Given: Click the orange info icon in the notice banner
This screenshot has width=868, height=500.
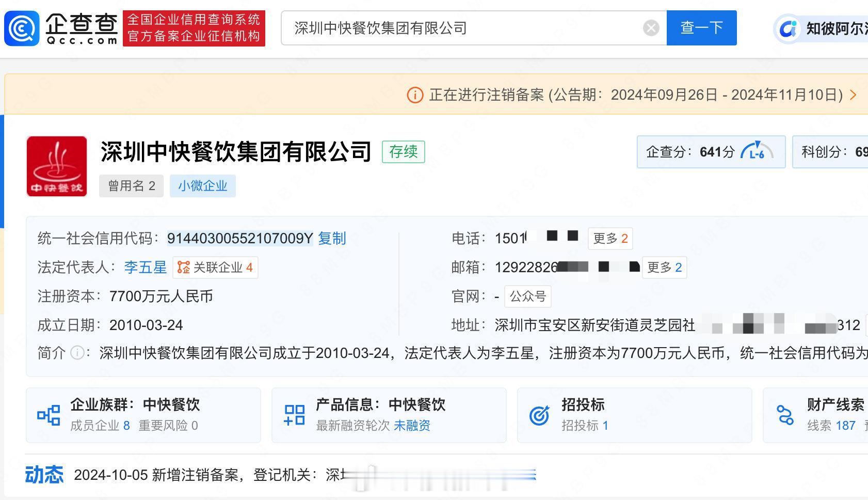Looking at the screenshot, I should 415,95.
